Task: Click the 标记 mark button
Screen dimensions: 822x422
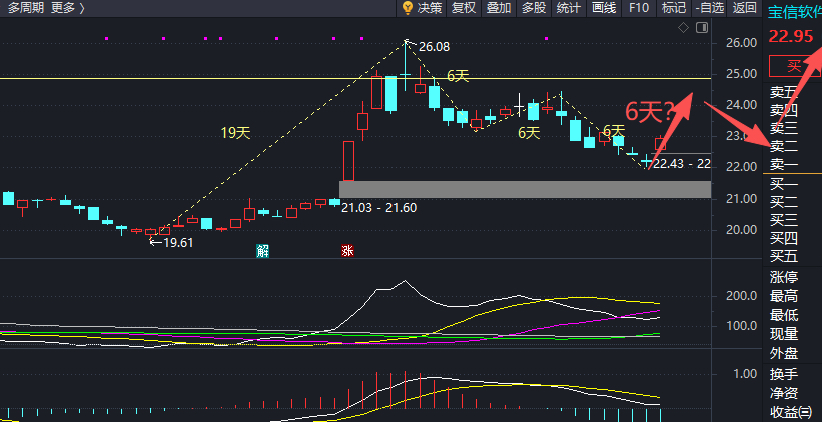Action: click(674, 7)
